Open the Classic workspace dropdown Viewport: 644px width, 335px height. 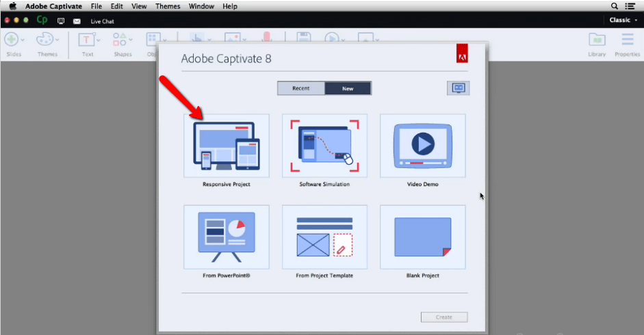pos(623,20)
